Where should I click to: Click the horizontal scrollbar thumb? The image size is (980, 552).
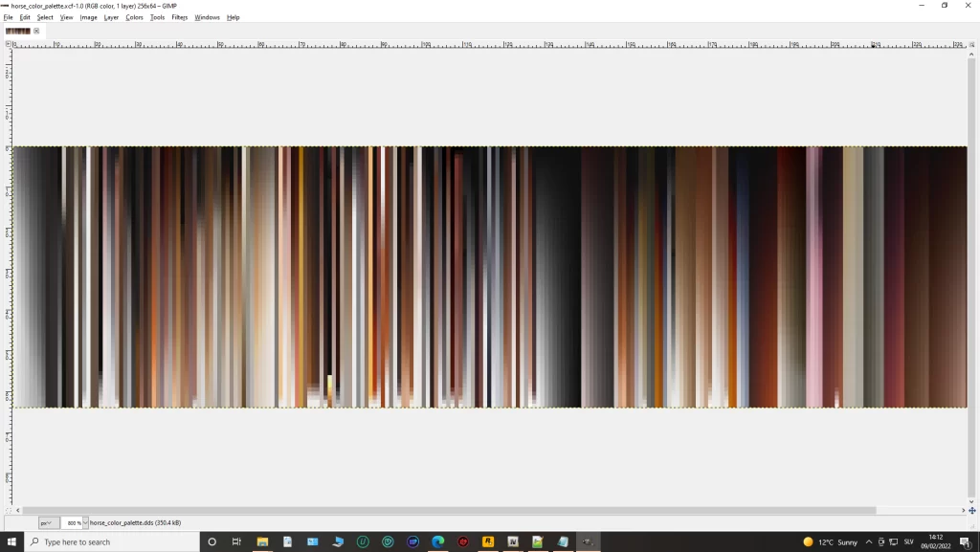pos(450,510)
